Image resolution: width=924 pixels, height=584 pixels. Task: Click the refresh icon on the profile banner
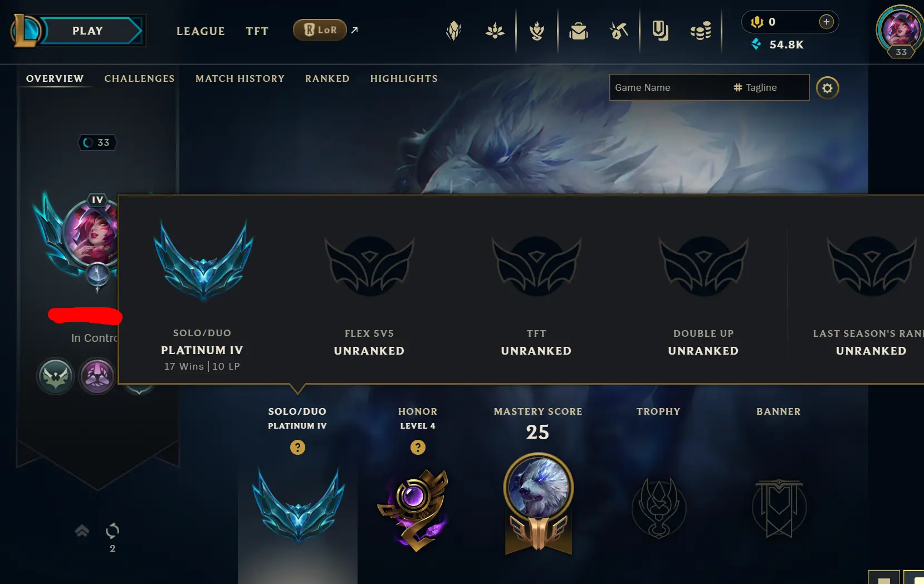coord(113,531)
